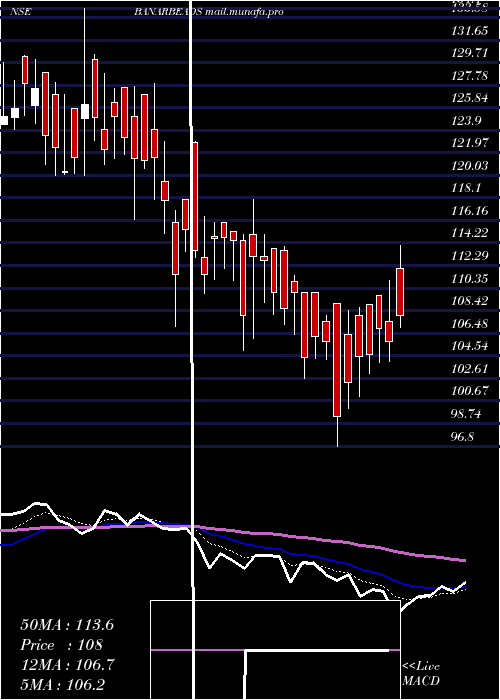Click the Price : 108 readout
Screen dimensions: 500x700
pyautogui.click(x=62, y=645)
